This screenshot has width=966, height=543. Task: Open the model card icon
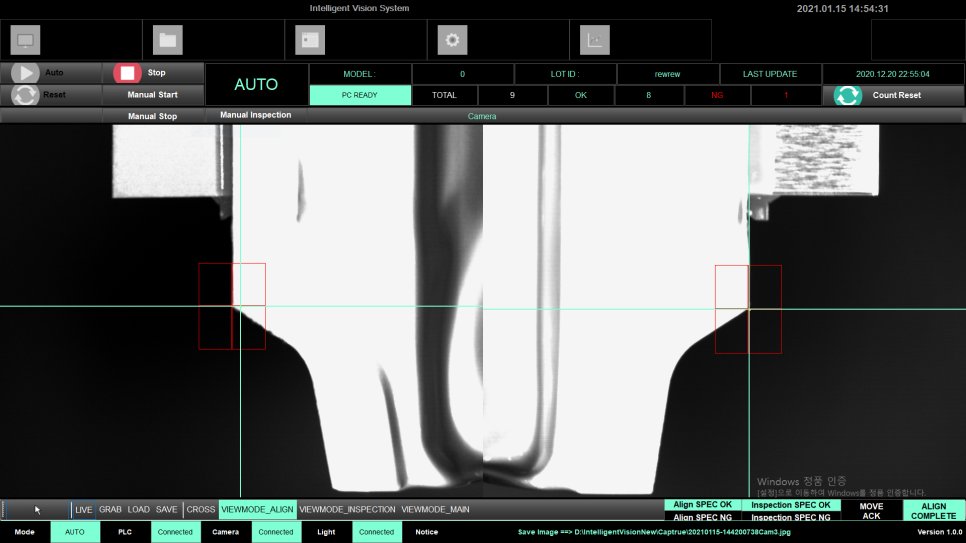(x=310, y=40)
